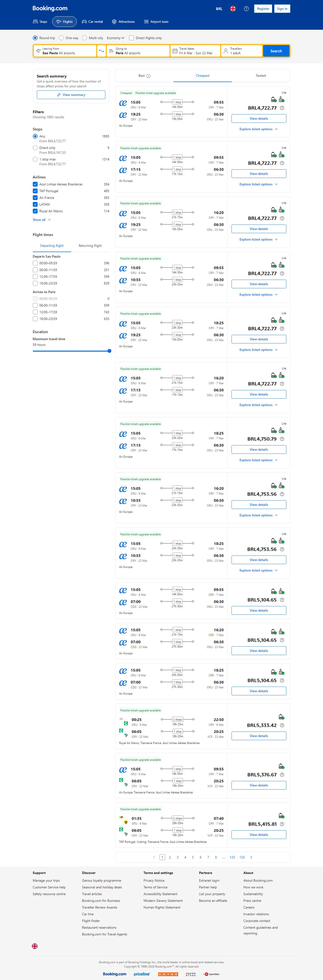Click the swap origin and destination icon

click(x=102, y=51)
